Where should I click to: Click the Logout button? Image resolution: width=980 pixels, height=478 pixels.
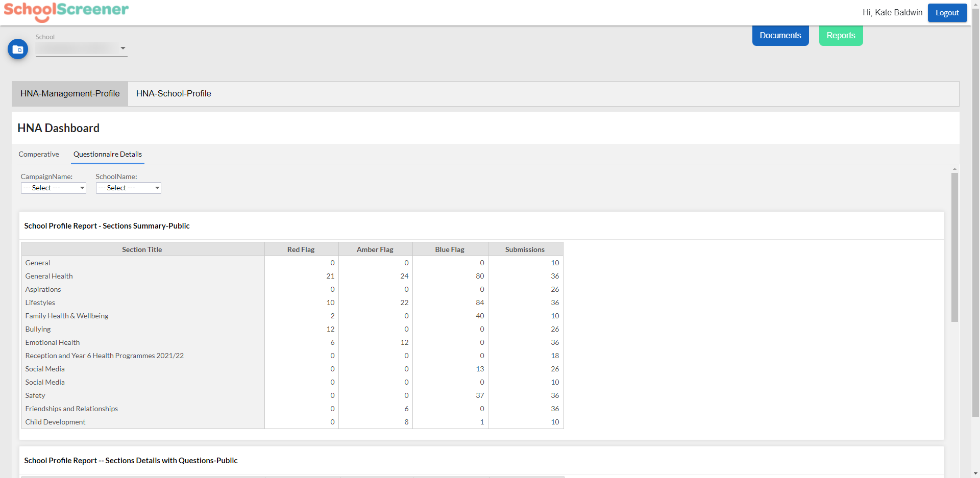pyautogui.click(x=947, y=13)
